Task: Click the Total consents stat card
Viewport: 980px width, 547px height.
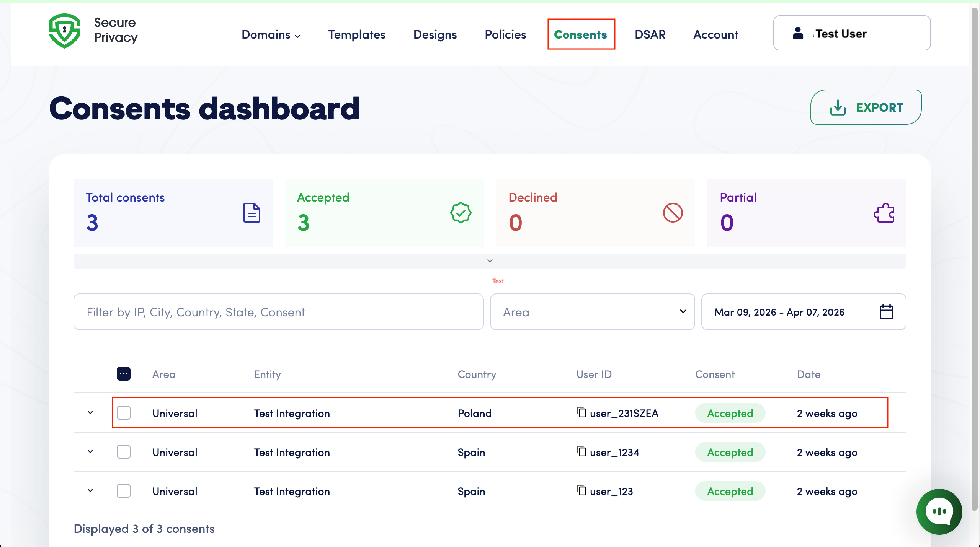Action: (x=173, y=212)
